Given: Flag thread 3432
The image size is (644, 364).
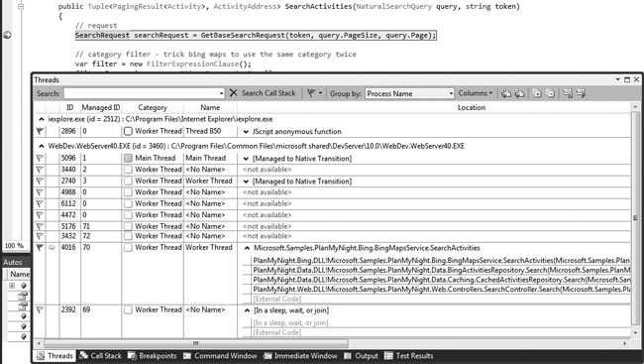Looking at the screenshot, I should (40, 236).
